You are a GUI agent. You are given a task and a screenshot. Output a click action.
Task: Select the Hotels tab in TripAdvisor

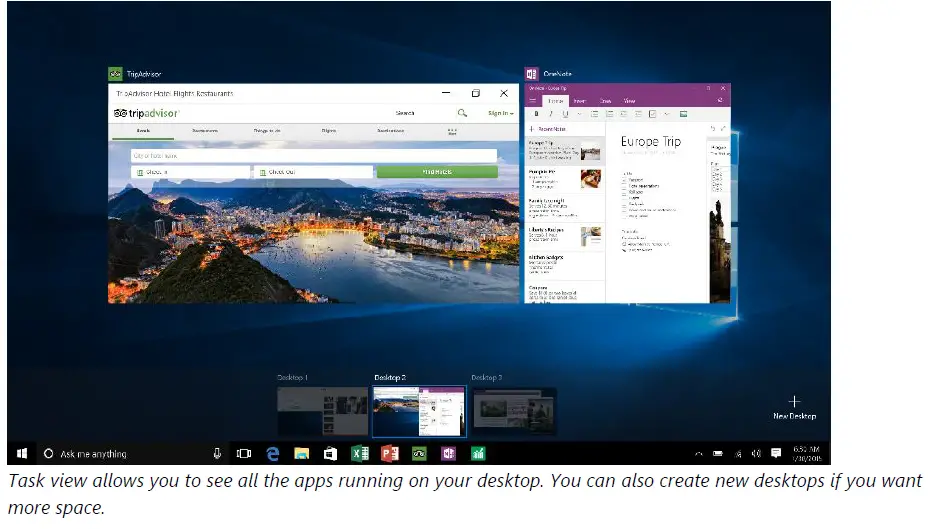point(143,131)
